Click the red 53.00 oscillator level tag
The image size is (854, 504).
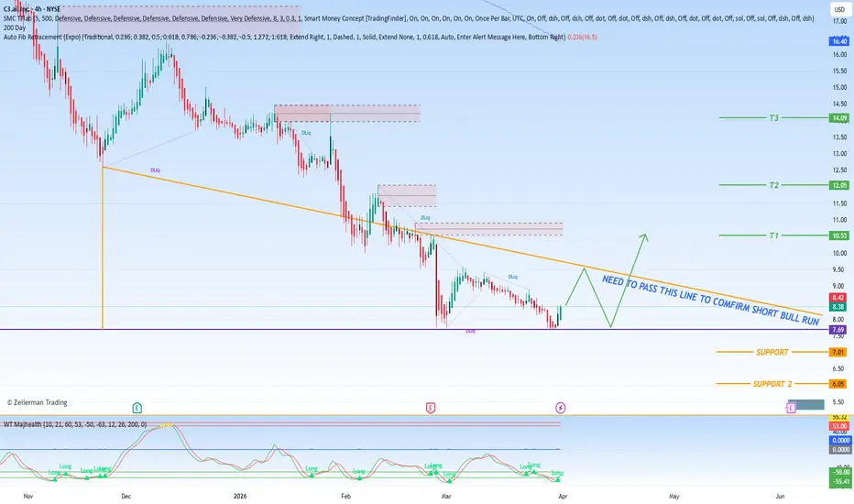(838, 426)
